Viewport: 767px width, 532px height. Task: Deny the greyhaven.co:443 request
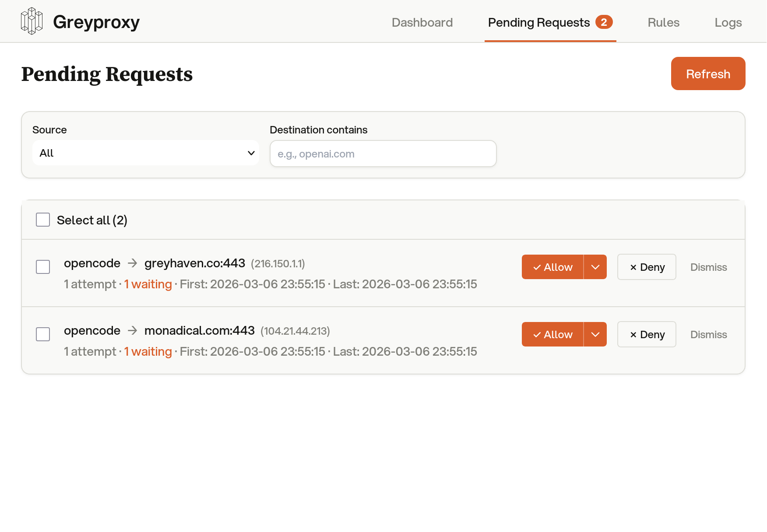click(x=646, y=266)
